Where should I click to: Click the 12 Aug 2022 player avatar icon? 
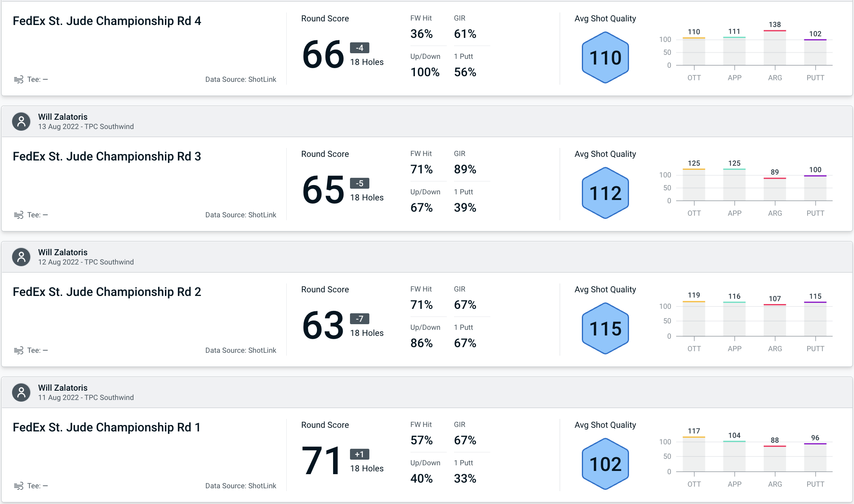(x=21, y=257)
